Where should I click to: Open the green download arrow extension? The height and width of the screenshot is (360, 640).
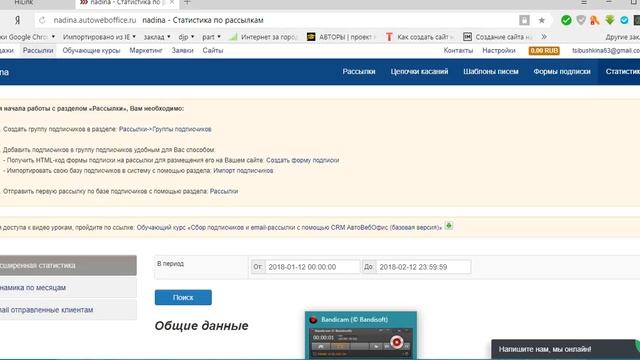point(610,20)
